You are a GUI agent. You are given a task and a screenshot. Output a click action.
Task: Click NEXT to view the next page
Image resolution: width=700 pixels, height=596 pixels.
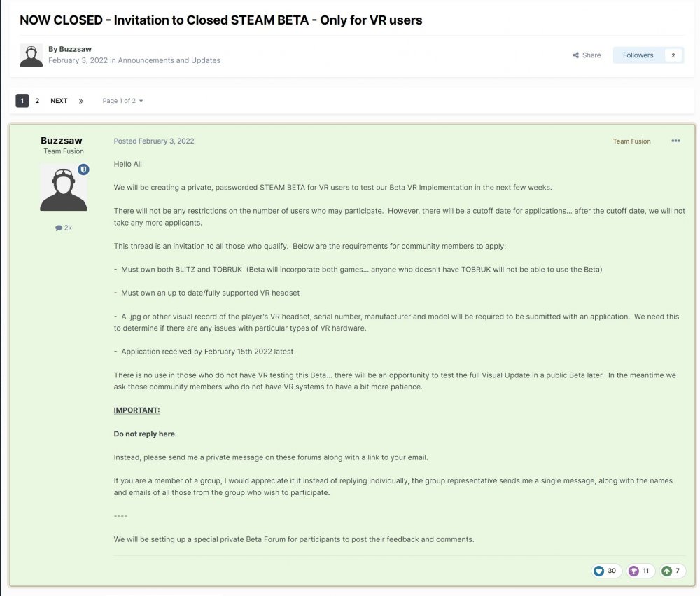tap(59, 100)
